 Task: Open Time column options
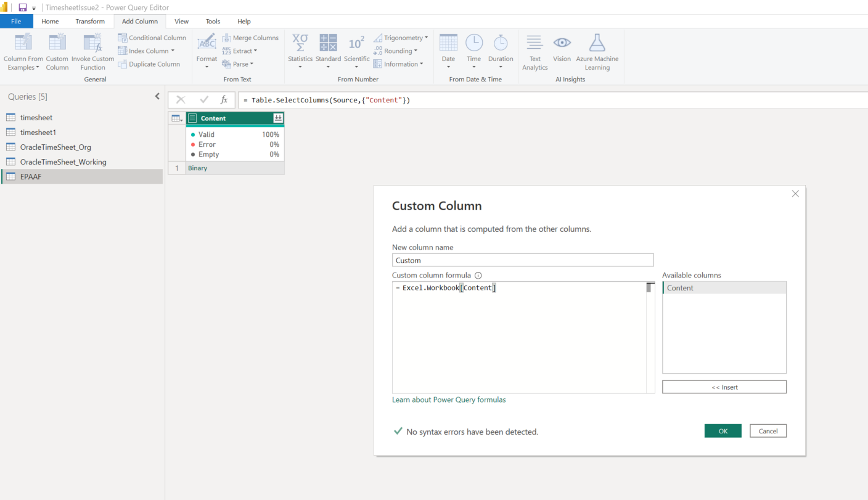[x=473, y=52]
